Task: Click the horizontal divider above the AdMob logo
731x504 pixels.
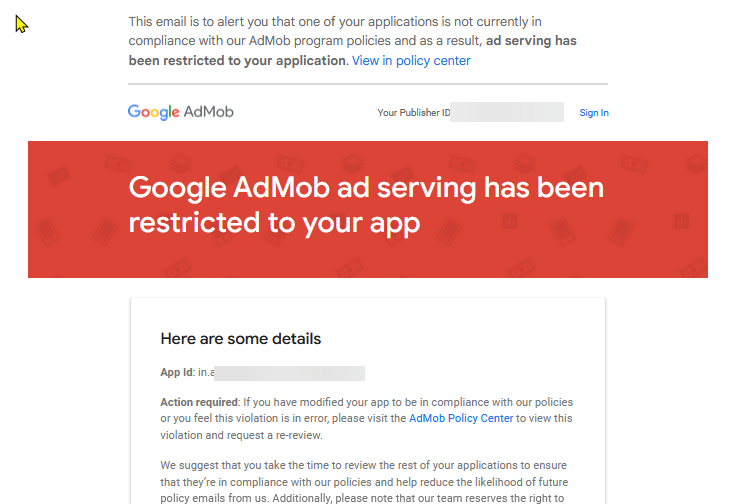Action: click(368, 84)
